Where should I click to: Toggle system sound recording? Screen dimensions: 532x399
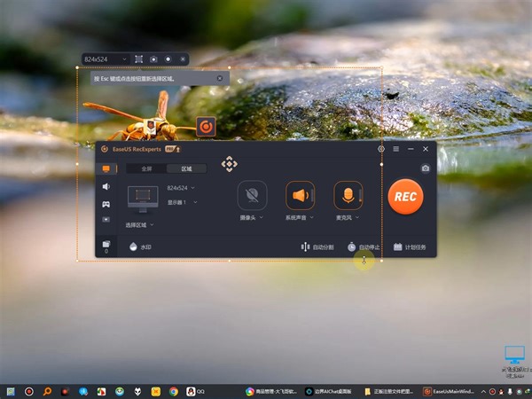click(x=300, y=195)
